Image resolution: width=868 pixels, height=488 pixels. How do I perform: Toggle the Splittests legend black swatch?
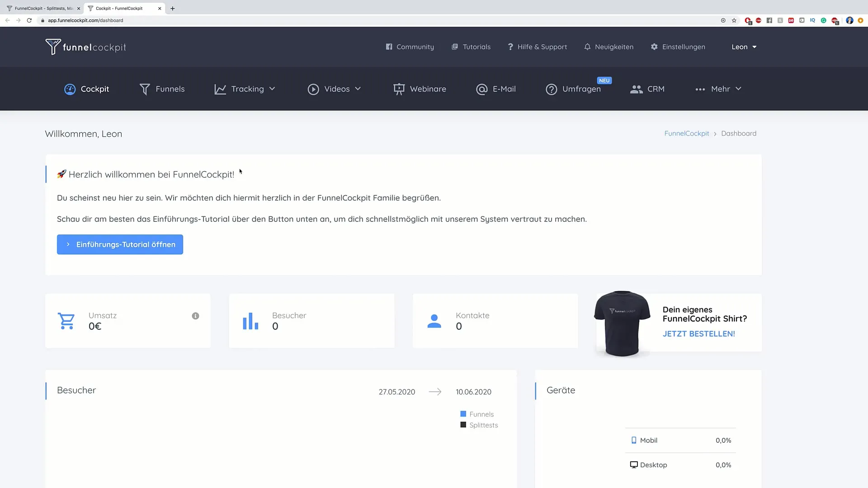(463, 425)
